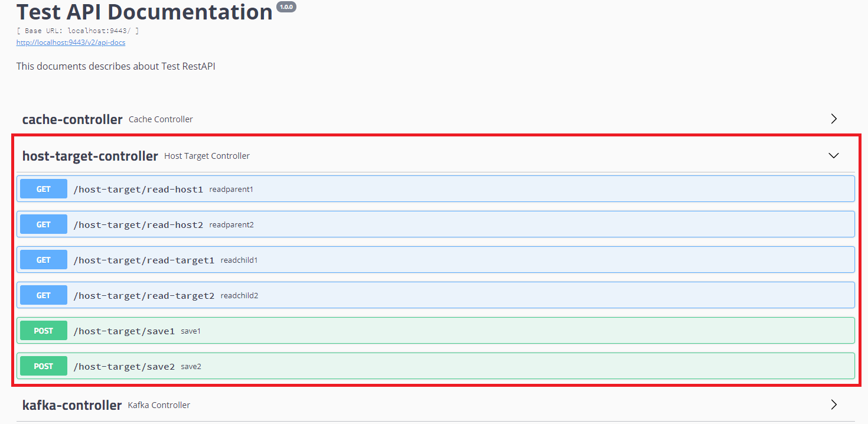Click POST badge for save2
This screenshot has width=868, height=424.
point(44,366)
